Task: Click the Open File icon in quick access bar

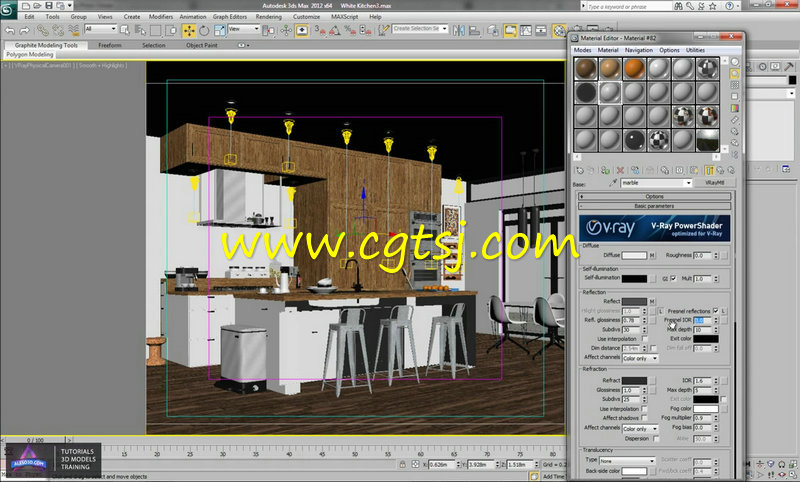Action: coord(37,6)
